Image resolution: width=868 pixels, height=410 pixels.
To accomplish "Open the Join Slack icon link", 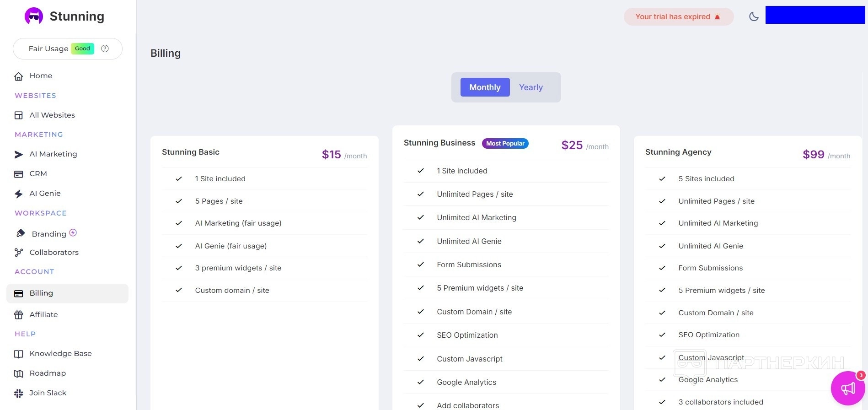I will coord(19,393).
